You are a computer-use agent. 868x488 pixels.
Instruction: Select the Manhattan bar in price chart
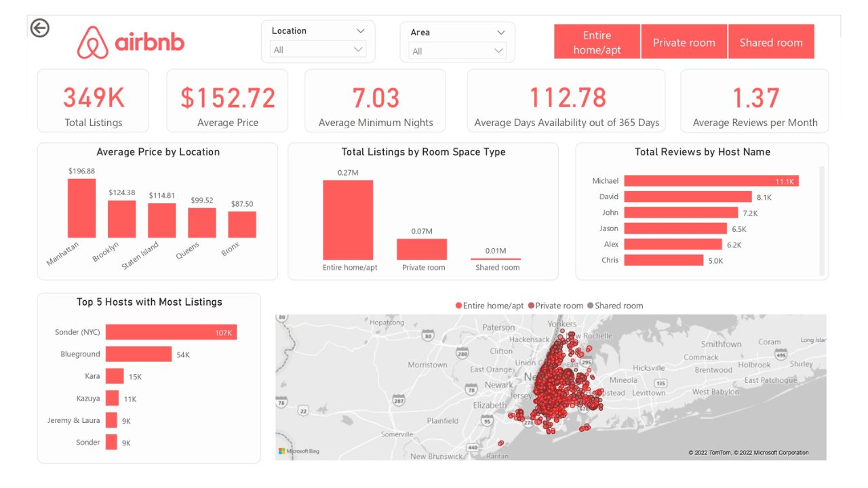pyautogui.click(x=81, y=208)
